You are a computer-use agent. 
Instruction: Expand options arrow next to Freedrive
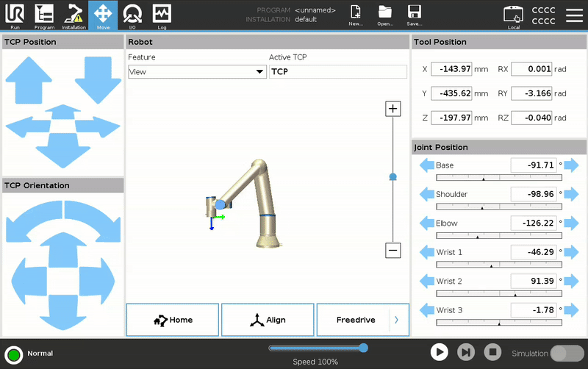397,320
